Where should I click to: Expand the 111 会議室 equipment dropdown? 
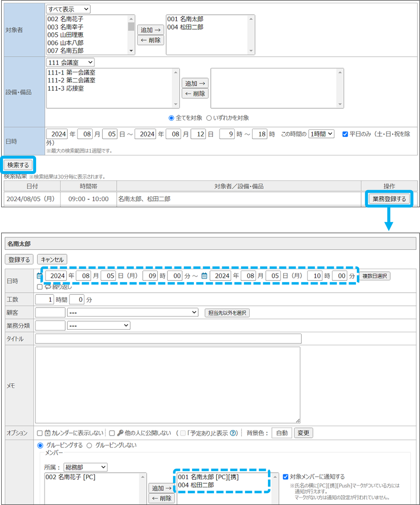(x=70, y=62)
